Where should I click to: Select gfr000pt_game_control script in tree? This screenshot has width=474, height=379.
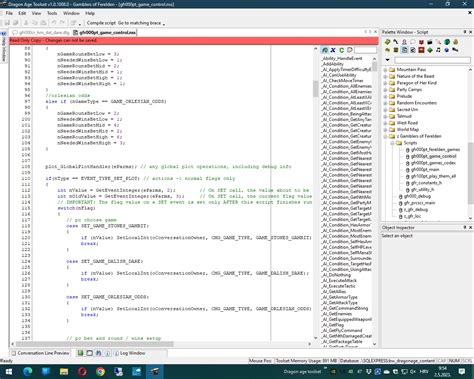434,156
